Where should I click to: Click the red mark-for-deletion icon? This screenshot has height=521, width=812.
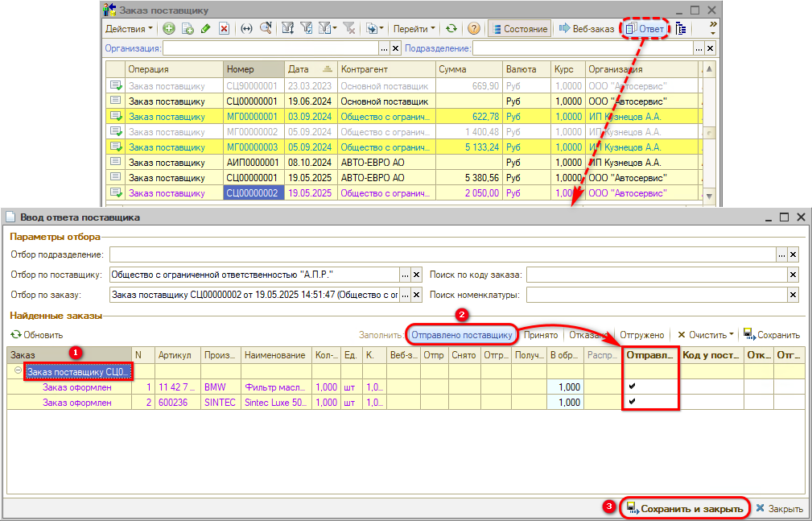(225, 28)
